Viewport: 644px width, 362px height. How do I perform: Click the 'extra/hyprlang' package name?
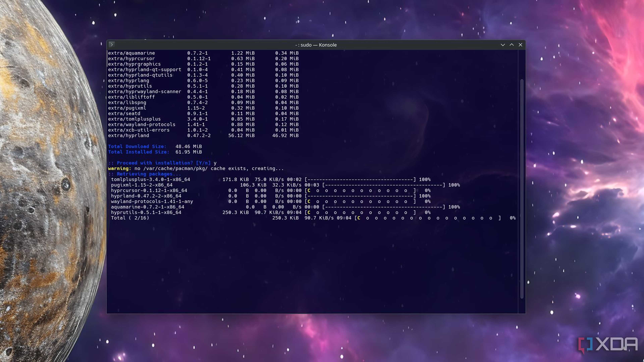click(128, 80)
